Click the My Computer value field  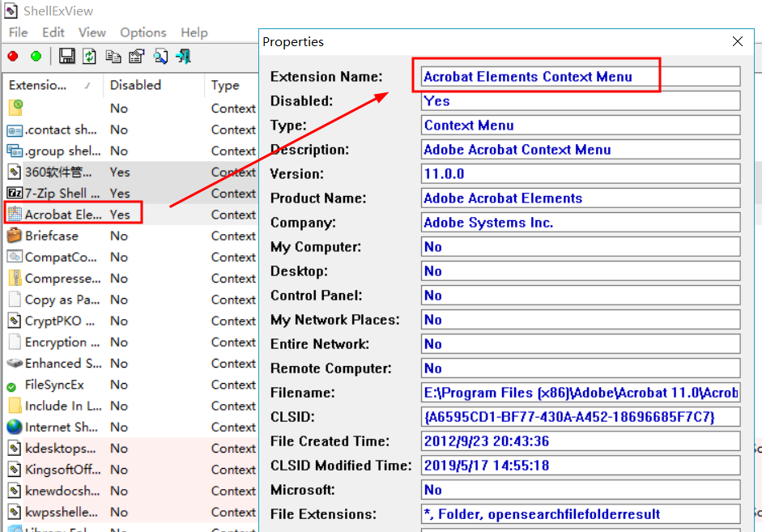pos(581,247)
